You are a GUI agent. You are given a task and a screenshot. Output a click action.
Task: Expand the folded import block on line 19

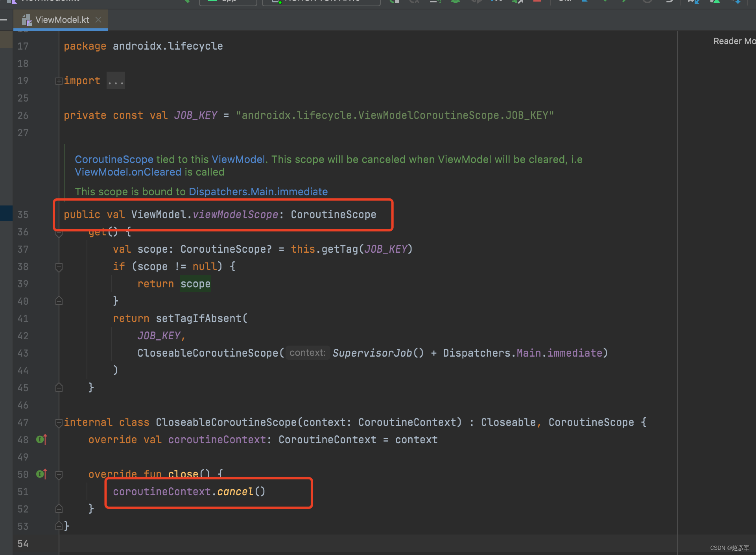click(x=59, y=81)
